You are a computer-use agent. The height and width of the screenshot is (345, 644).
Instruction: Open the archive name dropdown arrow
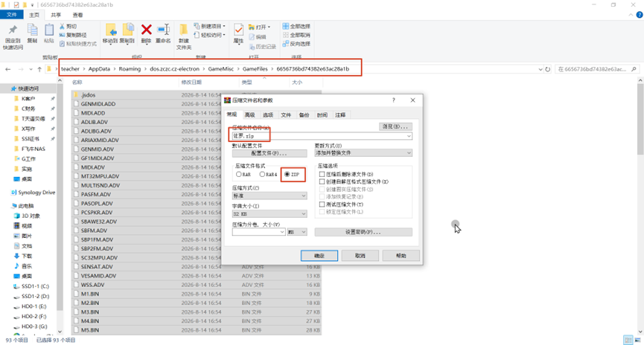[x=409, y=136]
